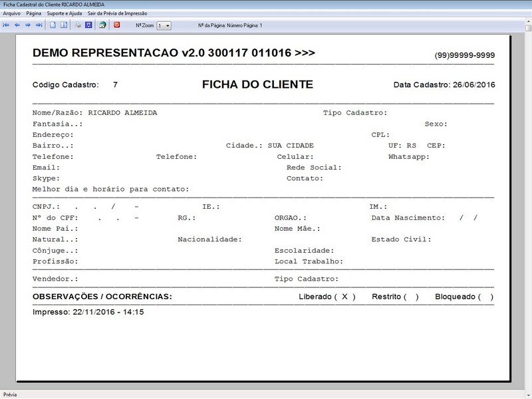
Task: Click the vertical scrollbar track
Action: pyautogui.click(x=527, y=199)
